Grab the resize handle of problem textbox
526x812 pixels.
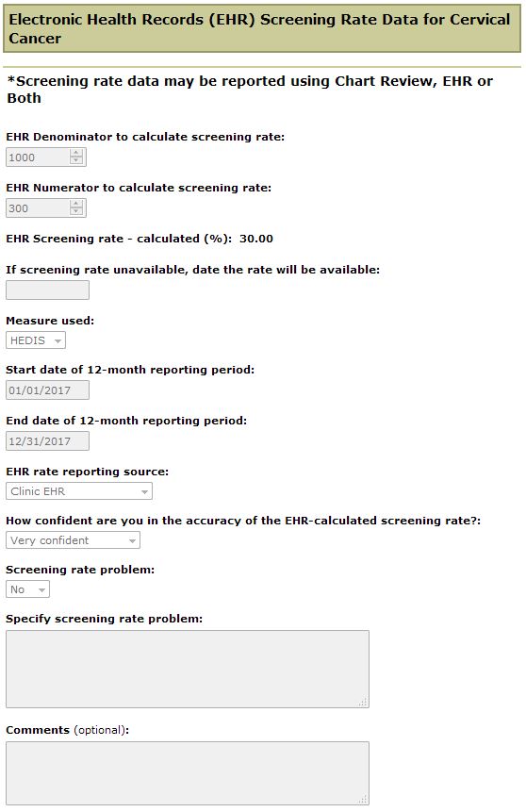coord(364,703)
